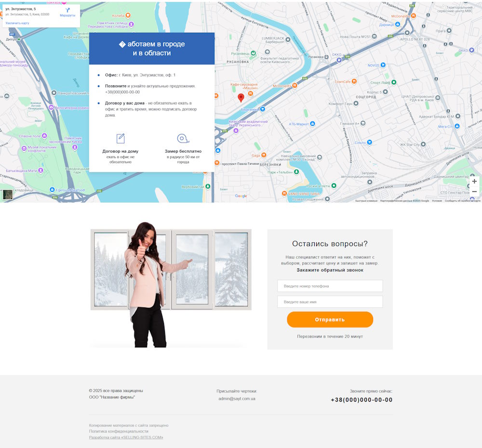This screenshot has height=448, width=482.
Task: Select the АТБ-Маркет shop marker
Action: [313, 123]
